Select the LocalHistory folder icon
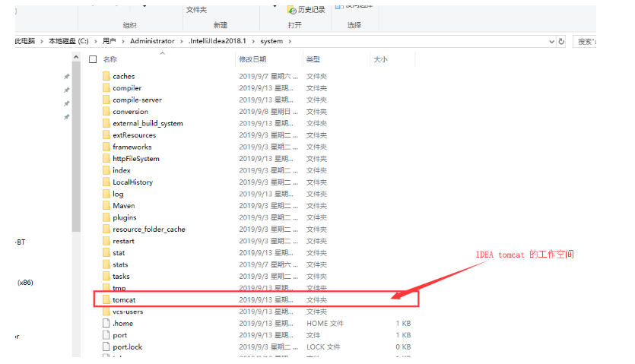The width and height of the screenshot is (635, 364). [x=106, y=182]
